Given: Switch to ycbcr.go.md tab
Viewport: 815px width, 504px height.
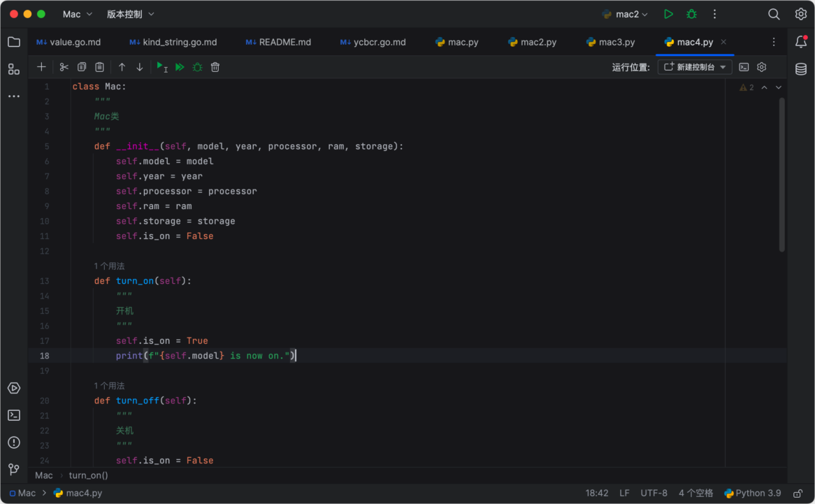Looking at the screenshot, I should [373, 42].
